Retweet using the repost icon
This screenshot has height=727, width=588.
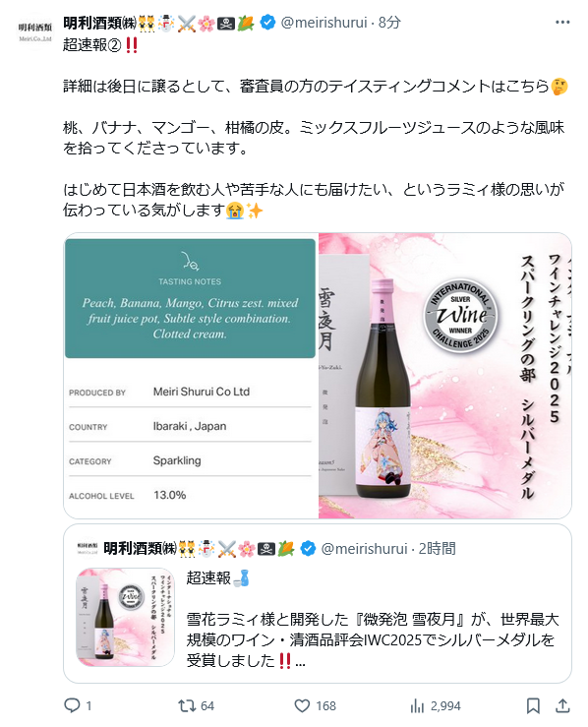[x=187, y=705]
